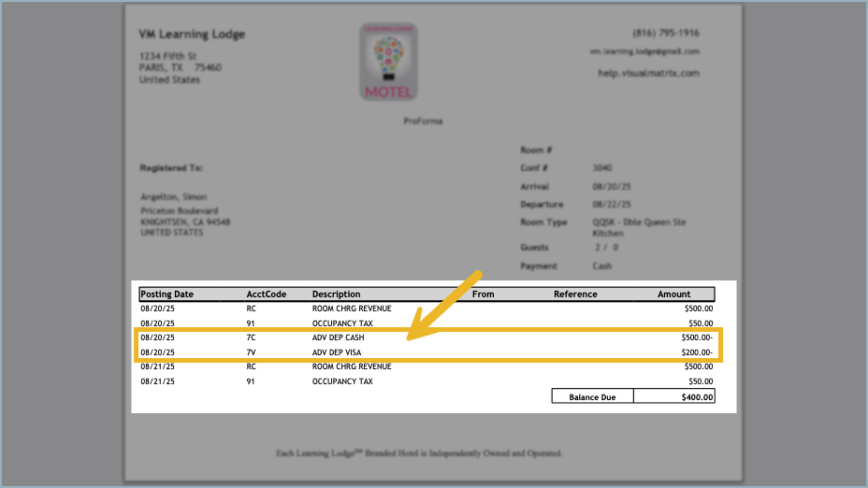Click the Learning Lodge Motel logo

[388, 62]
